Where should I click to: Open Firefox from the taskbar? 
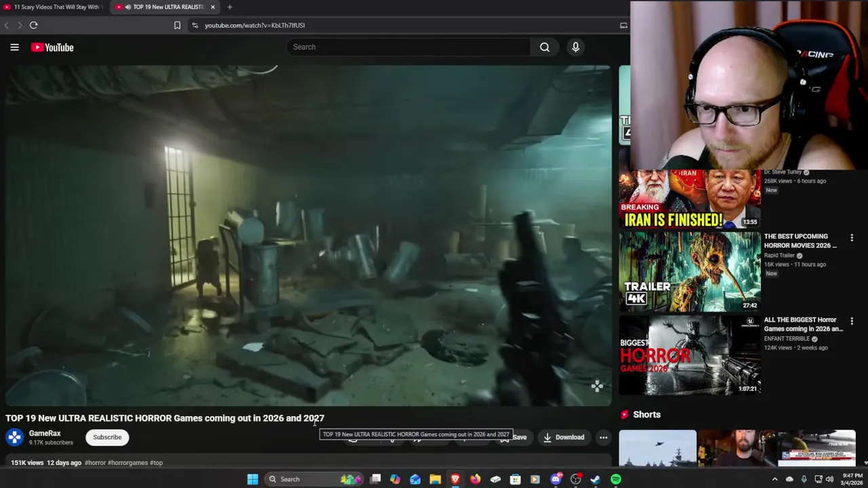(475, 479)
